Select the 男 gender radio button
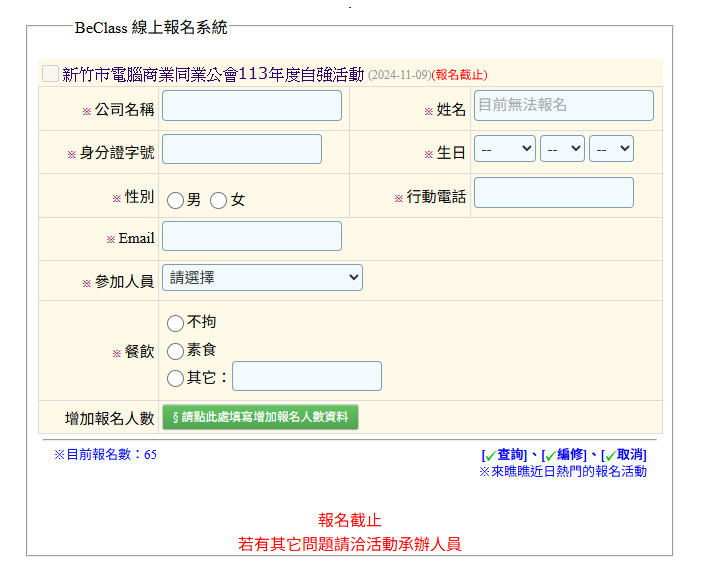This screenshot has width=701, height=581. coord(175,200)
